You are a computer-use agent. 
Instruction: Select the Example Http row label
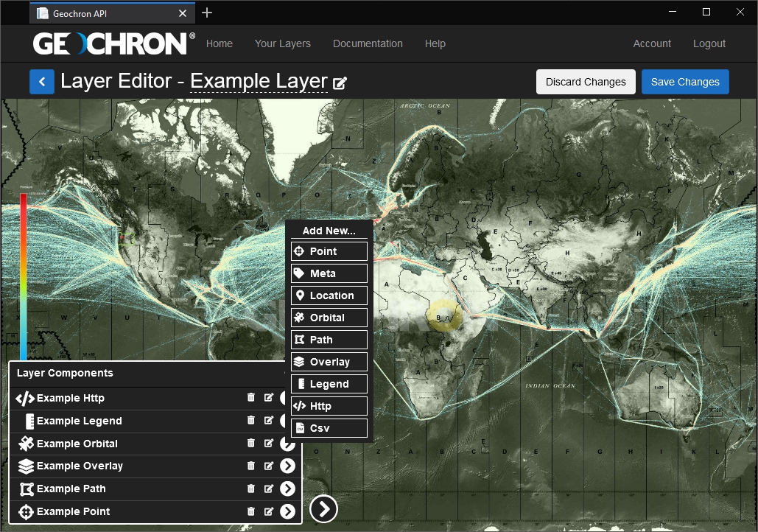[x=71, y=398]
